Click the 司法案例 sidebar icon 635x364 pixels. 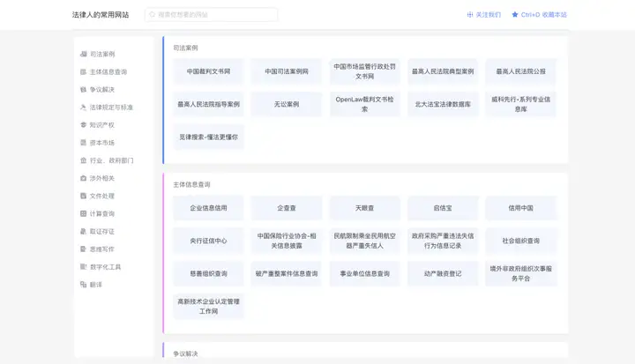point(84,54)
